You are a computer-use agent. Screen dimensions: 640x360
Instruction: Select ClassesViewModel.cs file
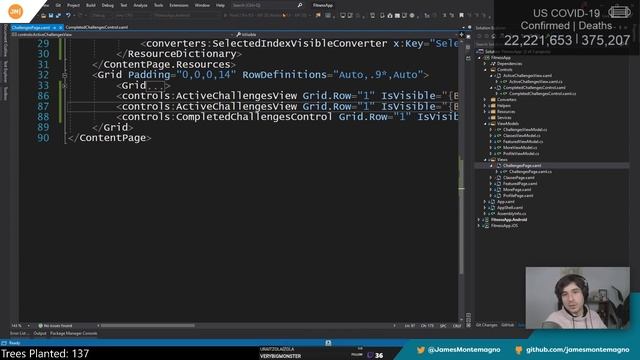pos(521,136)
